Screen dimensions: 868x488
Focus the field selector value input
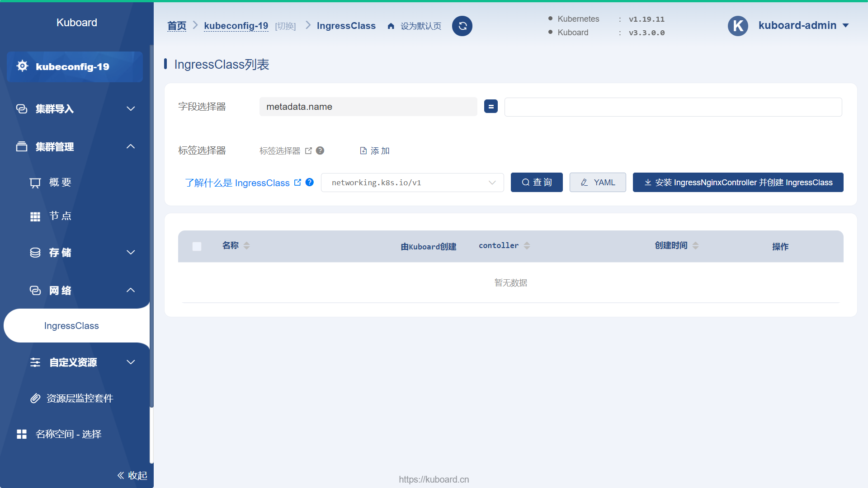673,107
